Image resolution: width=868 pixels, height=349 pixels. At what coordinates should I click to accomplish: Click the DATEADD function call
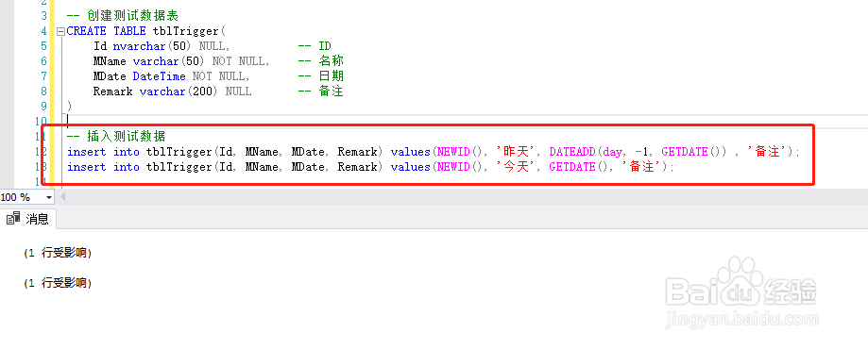[638, 151]
